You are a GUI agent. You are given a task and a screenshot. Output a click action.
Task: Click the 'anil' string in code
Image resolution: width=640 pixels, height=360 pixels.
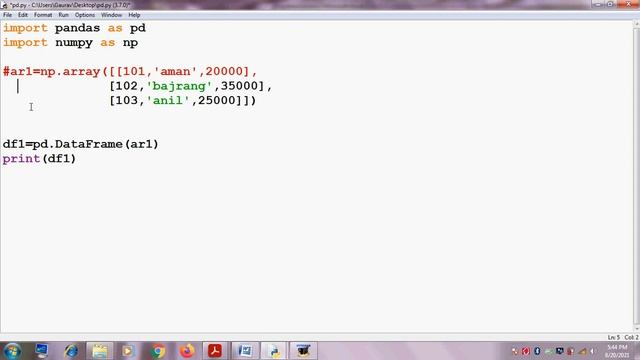coord(168,100)
